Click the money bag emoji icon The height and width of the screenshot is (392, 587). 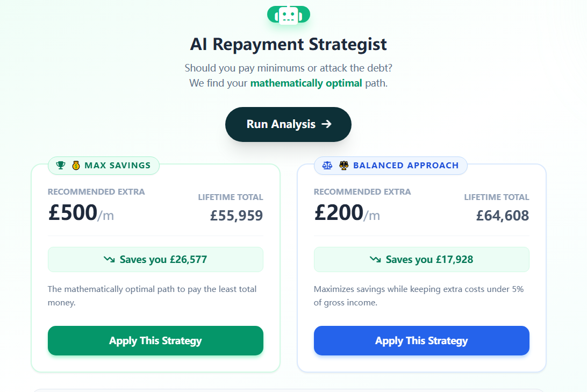76,166
